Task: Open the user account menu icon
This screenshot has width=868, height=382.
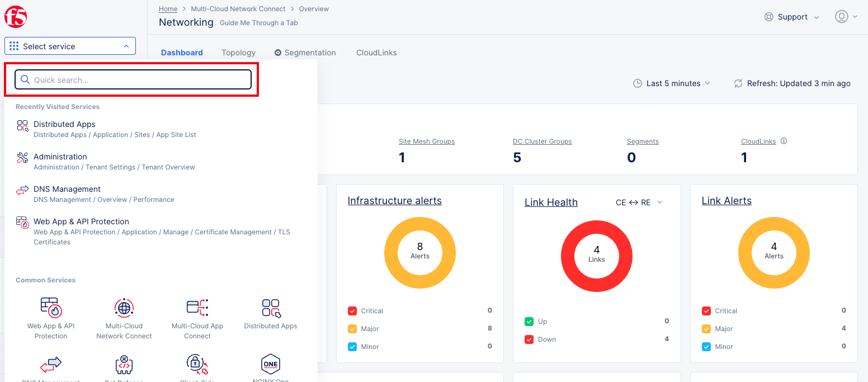Action: (x=842, y=16)
